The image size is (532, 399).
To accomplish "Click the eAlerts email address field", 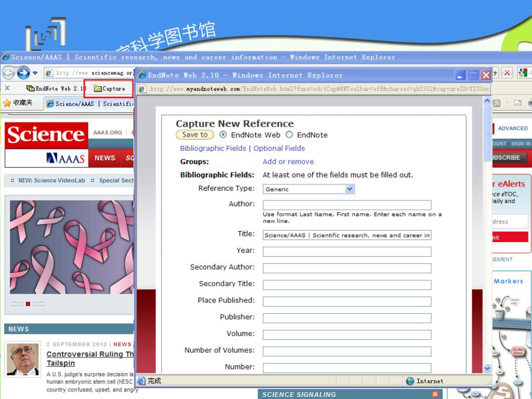I will [x=510, y=221].
